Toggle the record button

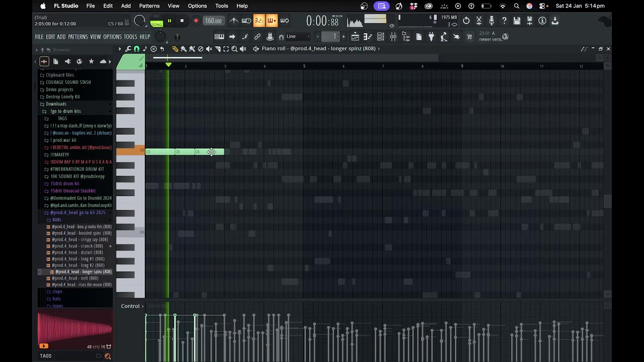coord(196,21)
